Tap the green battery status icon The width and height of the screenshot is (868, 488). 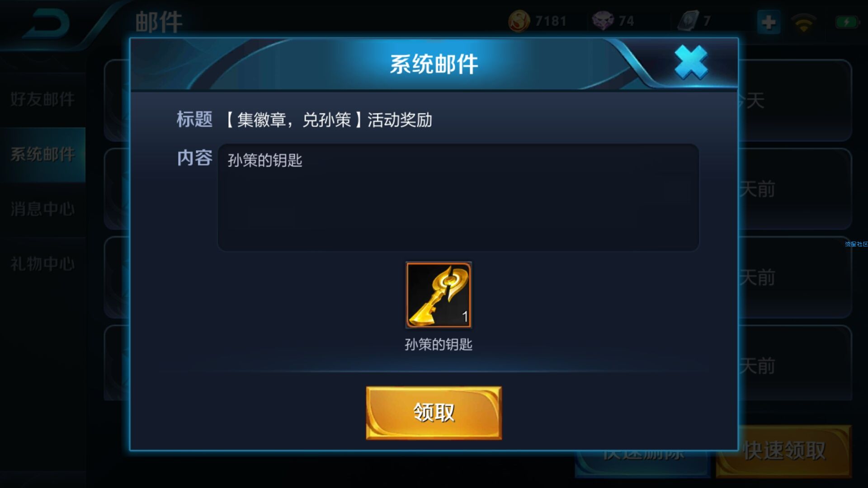click(x=846, y=22)
